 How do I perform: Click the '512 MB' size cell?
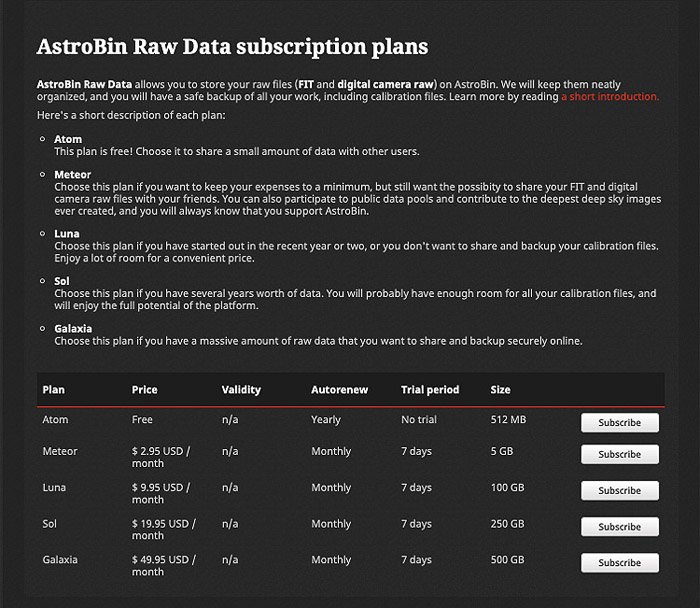(507, 420)
